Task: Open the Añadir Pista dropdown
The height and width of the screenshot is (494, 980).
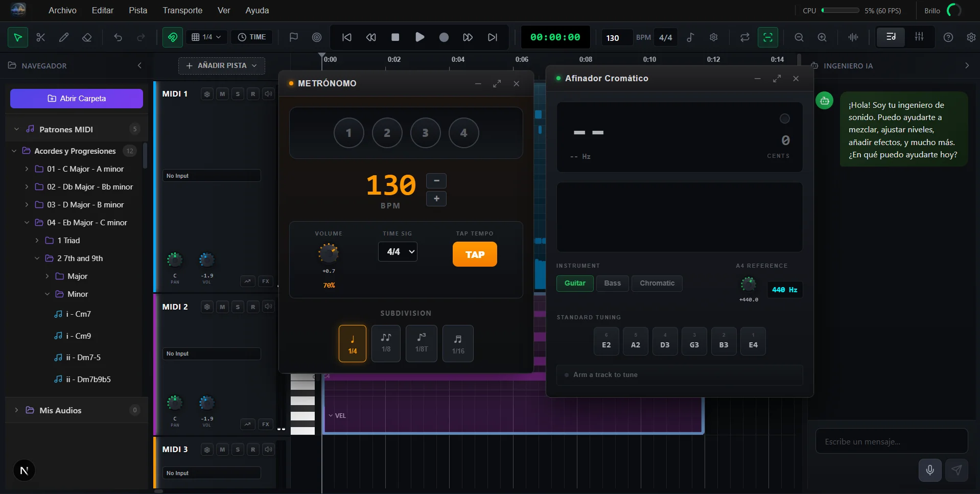Action: pyautogui.click(x=221, y=65)
